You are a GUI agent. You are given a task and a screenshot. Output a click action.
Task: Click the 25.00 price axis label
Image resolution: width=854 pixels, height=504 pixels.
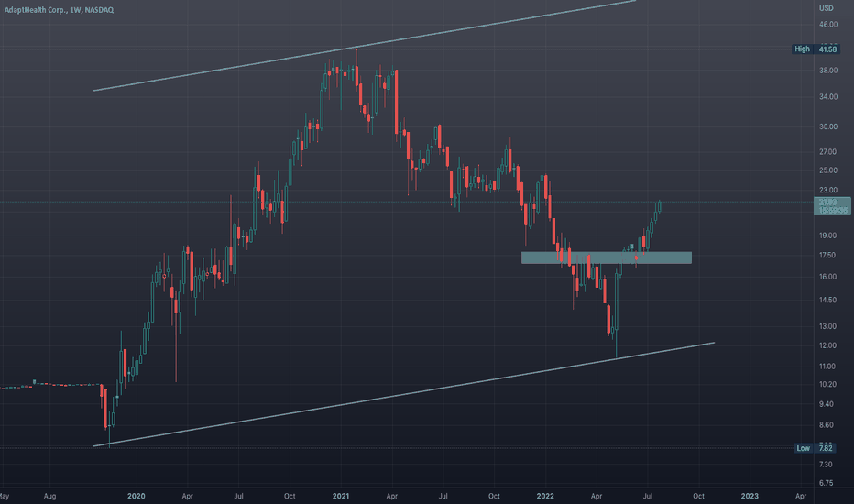tap(827, 170)
